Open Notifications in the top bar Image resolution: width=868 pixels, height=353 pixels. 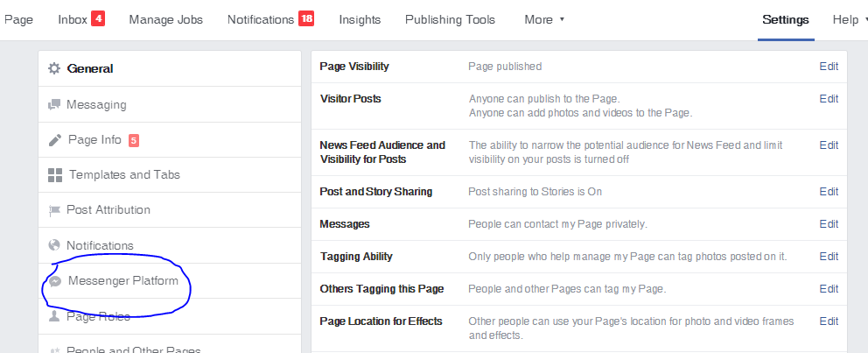[x=261, y=20]
